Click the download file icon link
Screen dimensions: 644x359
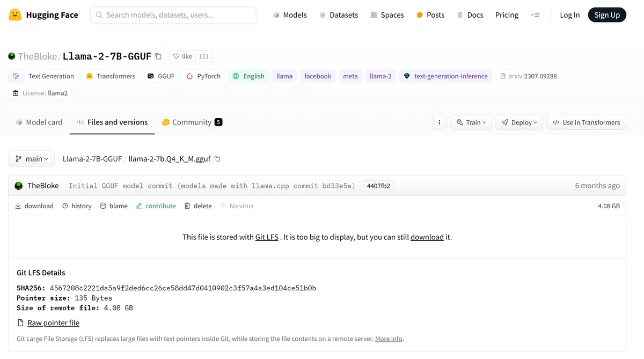pos(34,206)
